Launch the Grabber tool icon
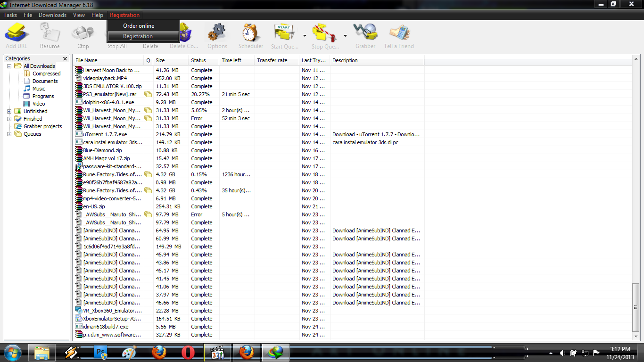This screenshot has width=644, height=362. (365, 33)
